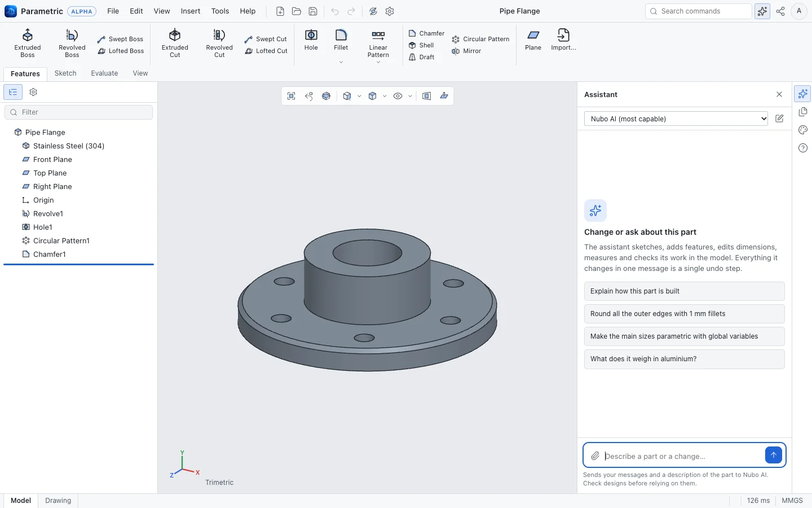The width and height of the screenshot is (812, 508).
Task: Switch to the Sketch tab
Action: pyautogui.click(x=65, y=73)
